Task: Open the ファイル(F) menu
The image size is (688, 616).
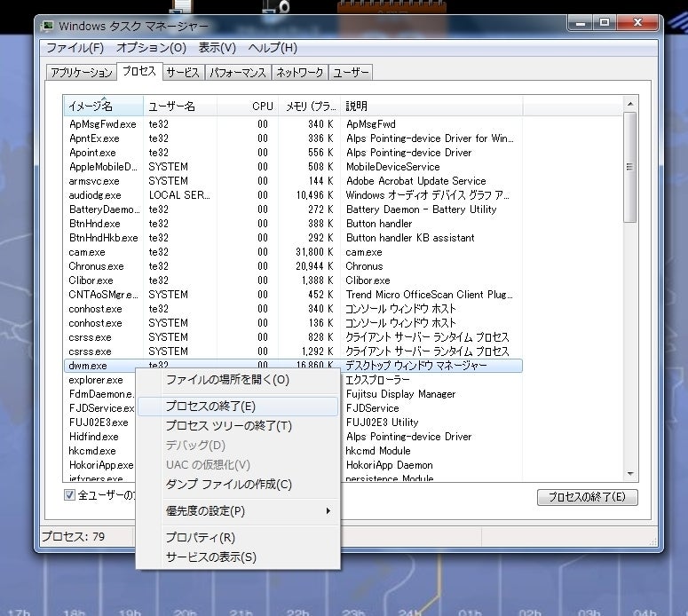Action: 75,47
